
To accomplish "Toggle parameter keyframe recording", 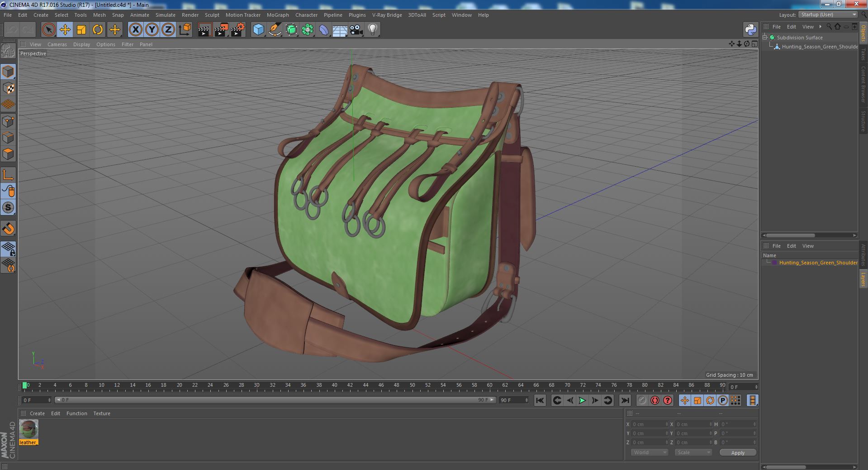I will [x=722, y=400].
